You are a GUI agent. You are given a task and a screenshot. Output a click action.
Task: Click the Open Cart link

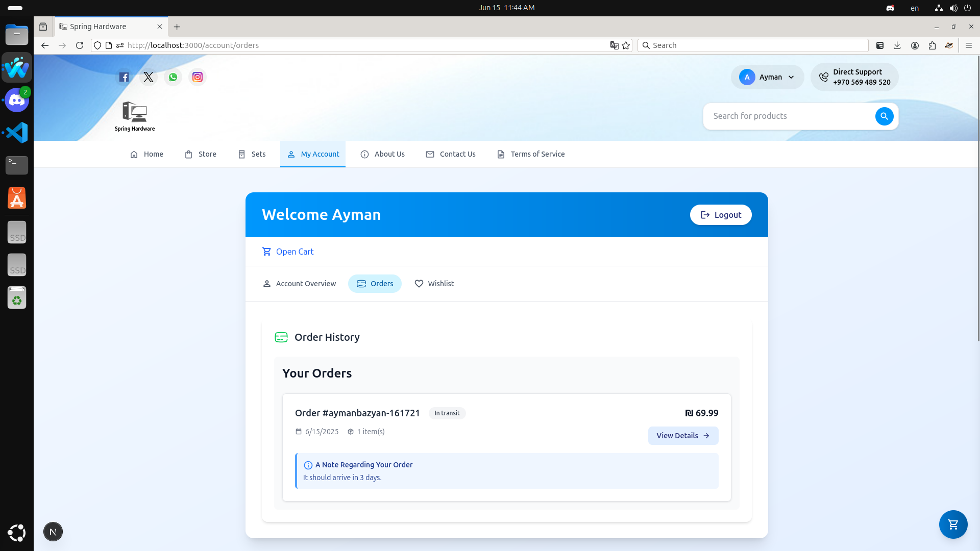click(288, 252)
